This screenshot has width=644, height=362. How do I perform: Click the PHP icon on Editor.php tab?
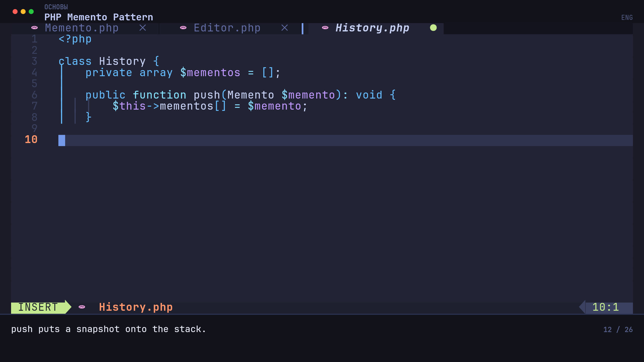point(183,28)
